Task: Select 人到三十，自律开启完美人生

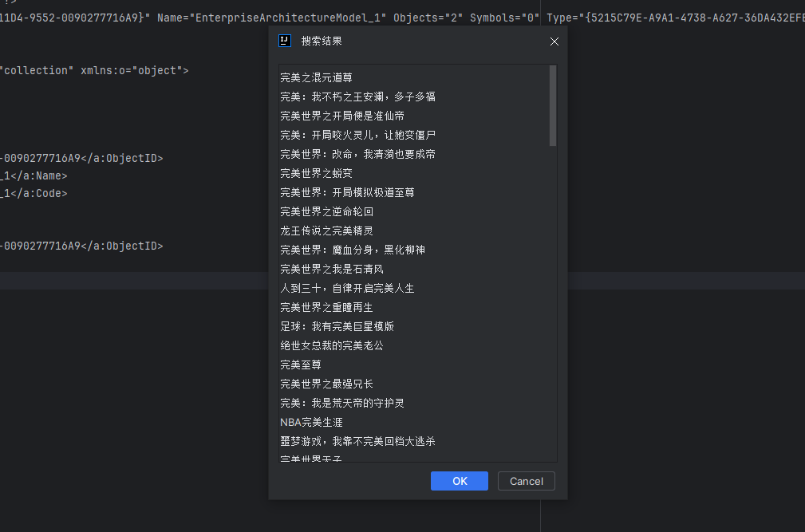Action: [x=347, y=287]
